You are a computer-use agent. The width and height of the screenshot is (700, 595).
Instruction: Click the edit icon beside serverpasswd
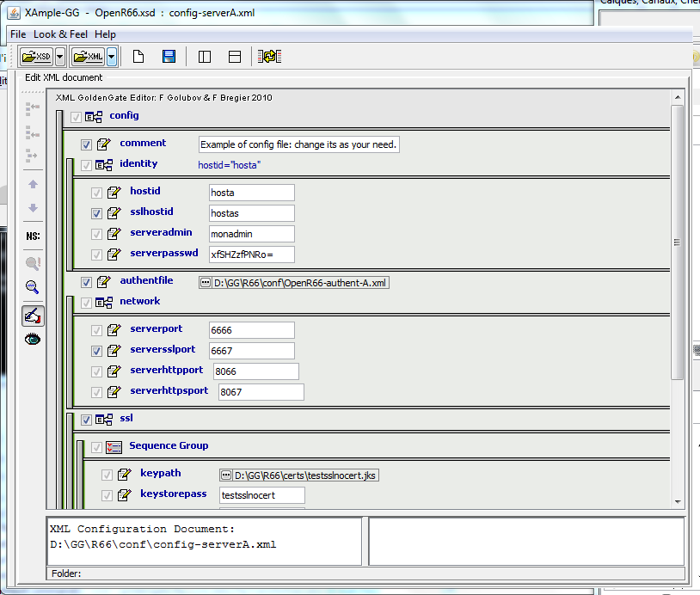pyautogui.click(x=114, y=254)
